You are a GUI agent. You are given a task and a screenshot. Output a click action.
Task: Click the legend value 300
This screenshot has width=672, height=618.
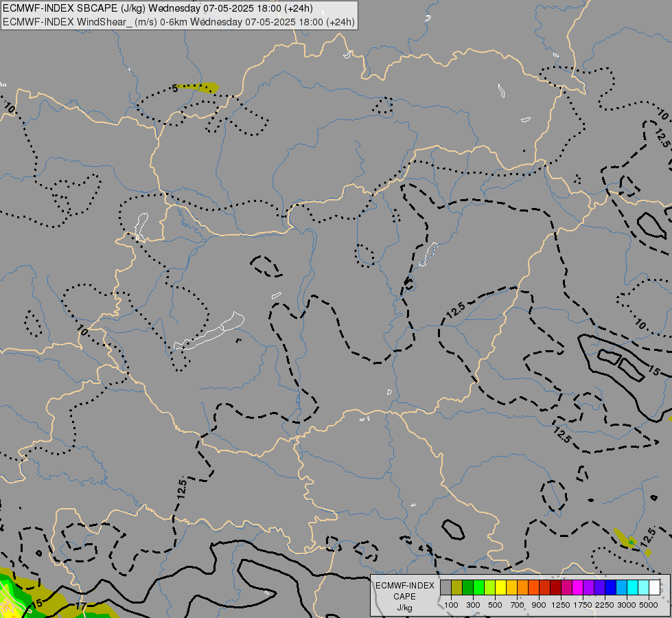pyautogui.click(x=473, y=605)
